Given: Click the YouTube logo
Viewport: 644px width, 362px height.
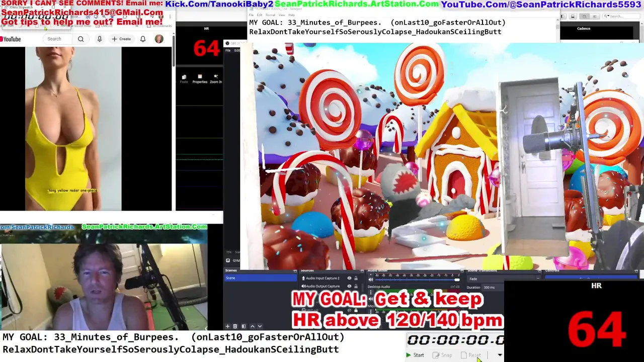Looking at the screenshot, I should tap(11, 39).
